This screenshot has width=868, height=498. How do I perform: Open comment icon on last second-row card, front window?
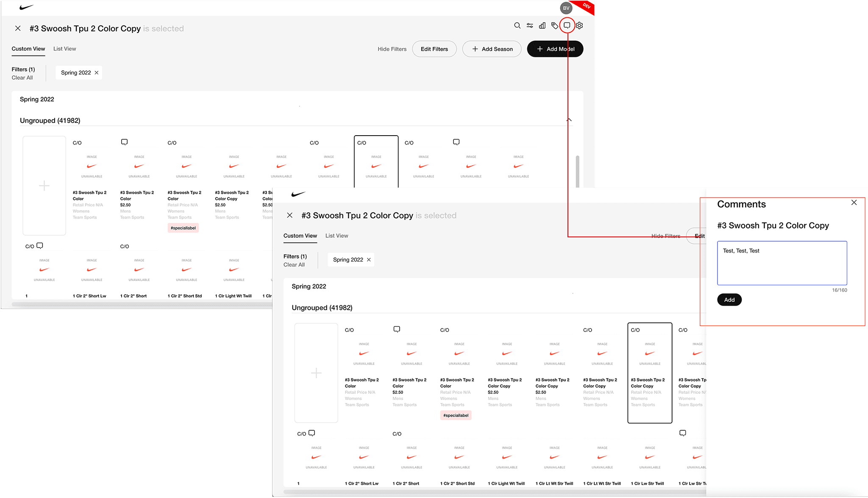pos(682,433)
